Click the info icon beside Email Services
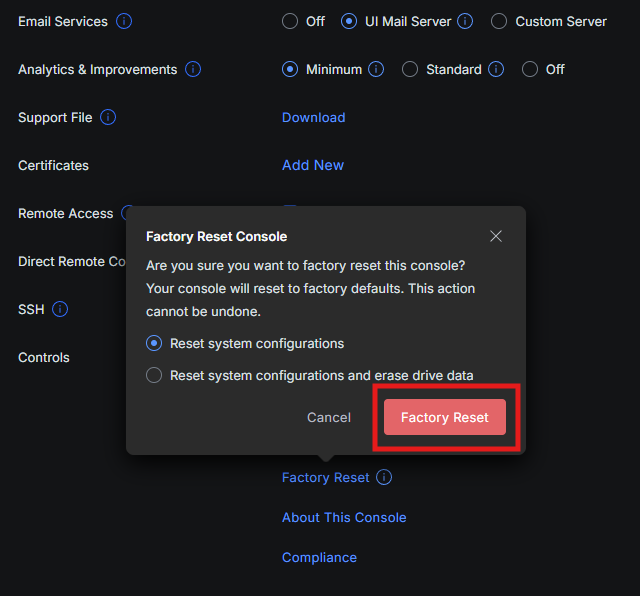640x596 pixels. [x=124, y=21]
